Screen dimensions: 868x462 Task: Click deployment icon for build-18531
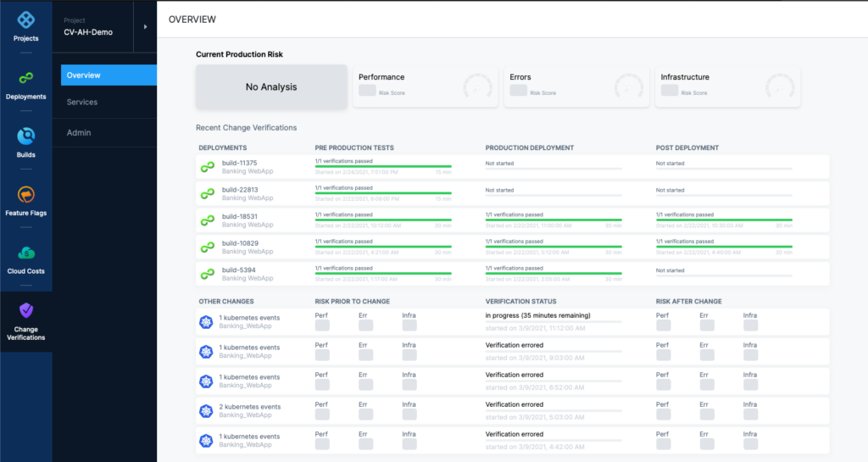(208, 220)
